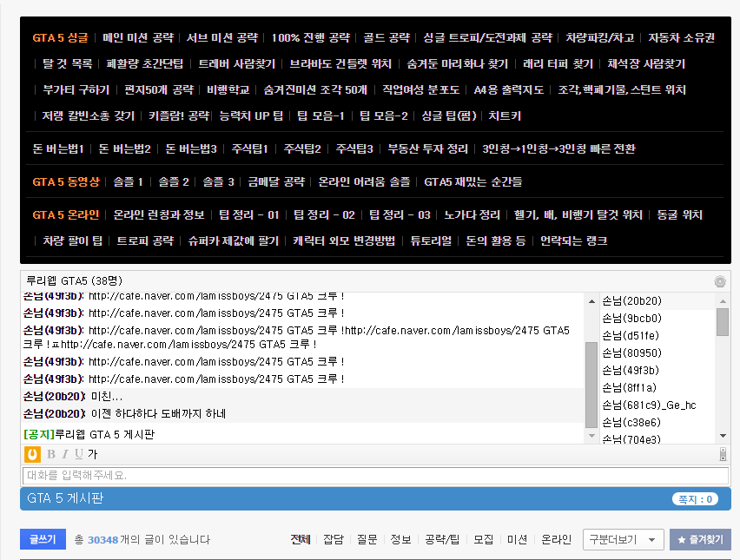Image resolution: width=740 pixels, height=560 pixels.
Task: Open 동굴 위치 link
Action: [x=679, y=215]
